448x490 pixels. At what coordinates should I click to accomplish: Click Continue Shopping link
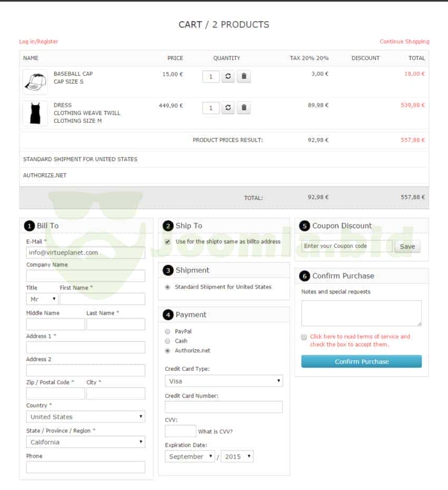(404, 42)
